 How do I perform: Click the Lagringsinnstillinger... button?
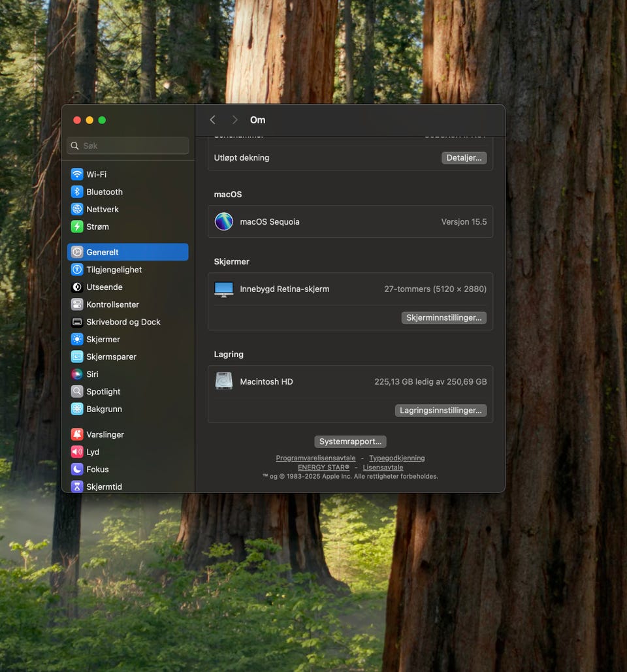[440, 411]
